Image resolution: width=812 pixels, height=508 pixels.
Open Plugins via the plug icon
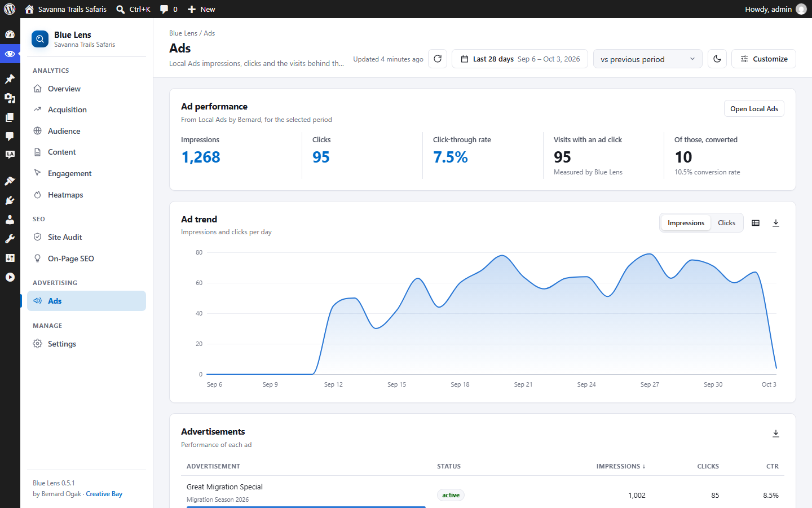pos(10,200)
